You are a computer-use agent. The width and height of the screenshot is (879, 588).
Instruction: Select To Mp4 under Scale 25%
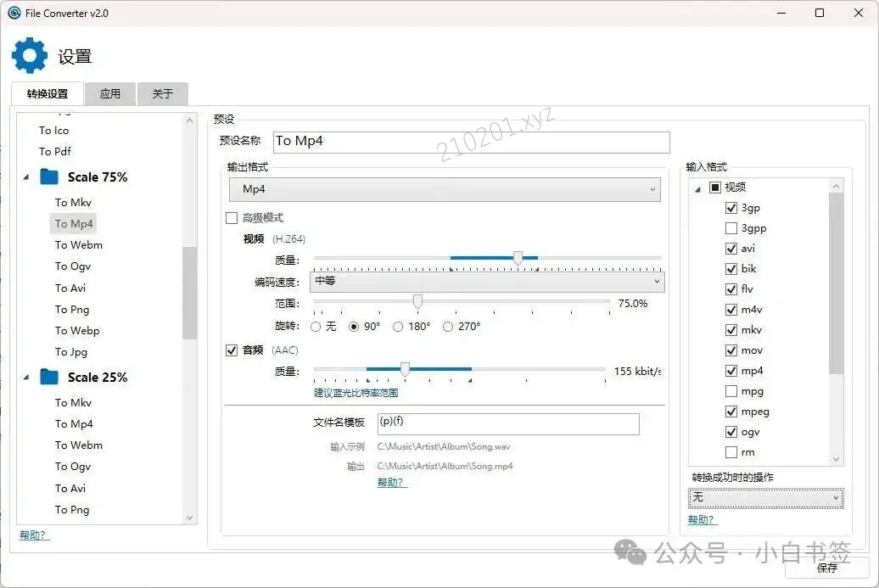pyautogui.click(x=74, y=423)
